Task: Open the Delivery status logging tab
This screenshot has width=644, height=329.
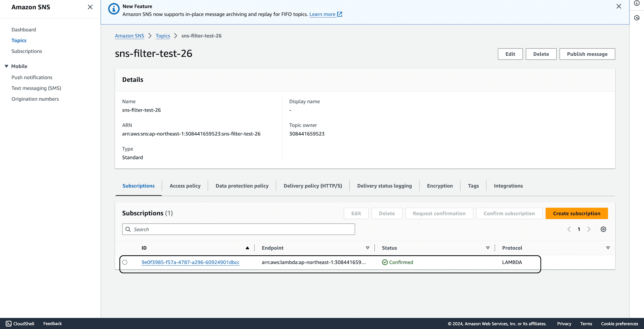Action: 384,186
